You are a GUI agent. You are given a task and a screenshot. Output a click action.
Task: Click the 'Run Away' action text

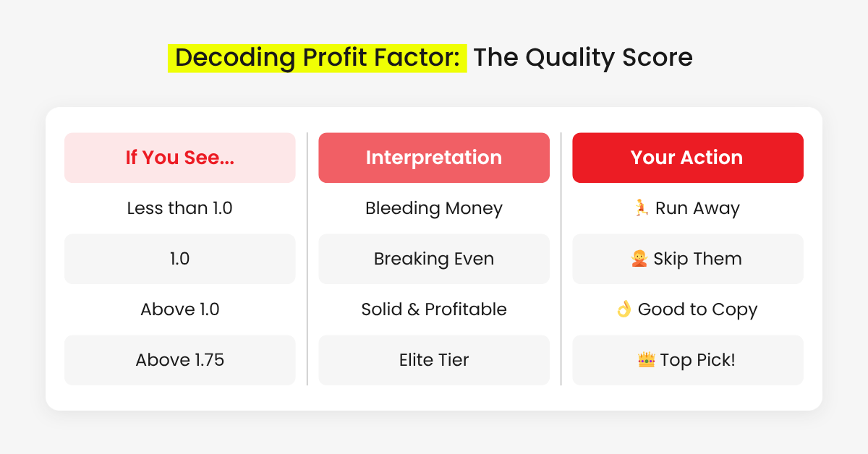coord(697,208)
